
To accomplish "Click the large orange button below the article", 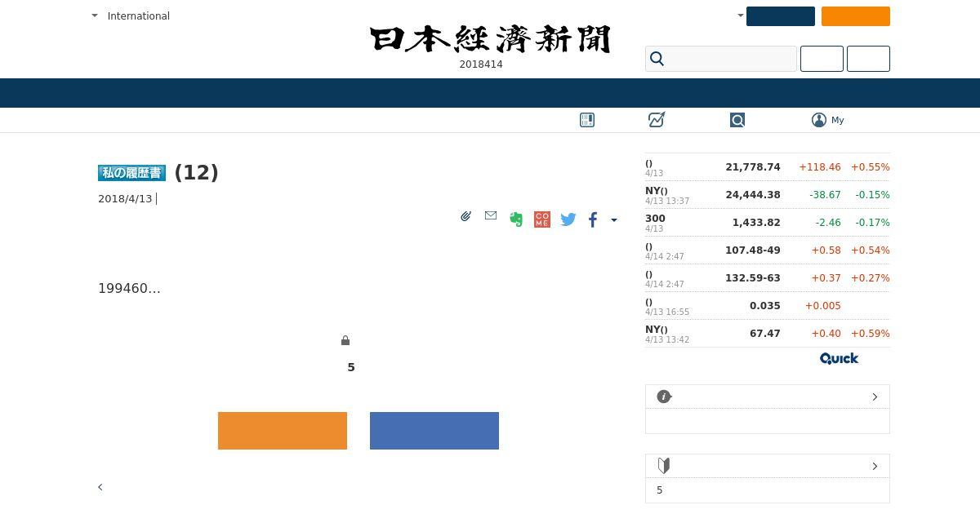I will [283, 431].
